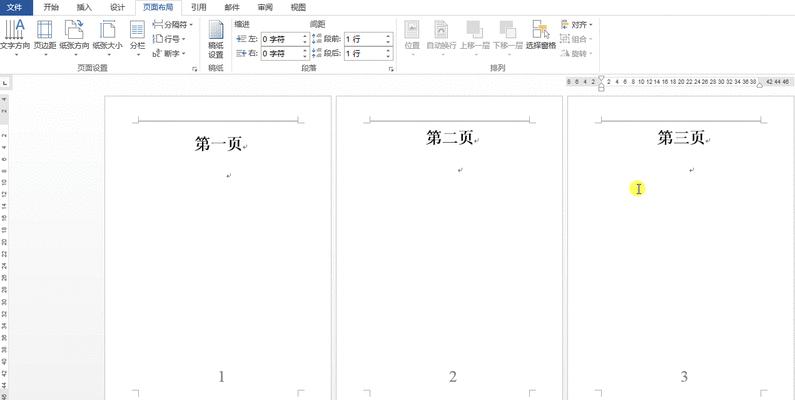Increase the 左 left indent with up arrow
The width and height of the screenshot is (795, 400).
point(305,35)
